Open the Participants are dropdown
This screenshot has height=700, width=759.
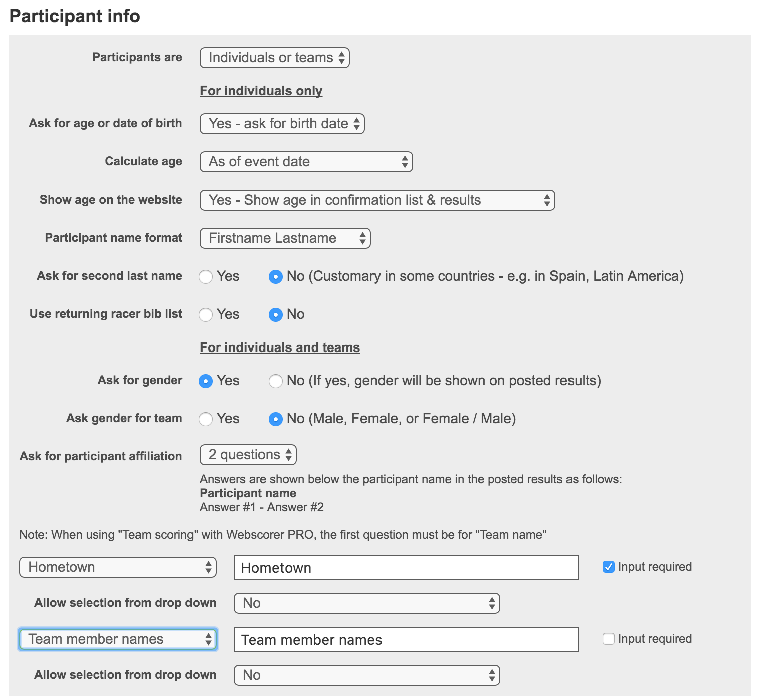tap(274, 58)
